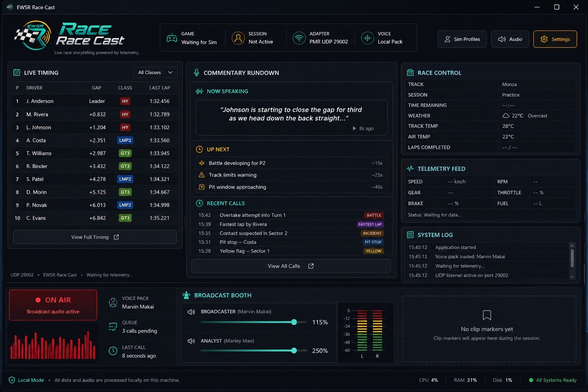Viewport: 588px width, 392px height.
Task: Click the Race Control panel icon
Action: [x=410, y=72]
